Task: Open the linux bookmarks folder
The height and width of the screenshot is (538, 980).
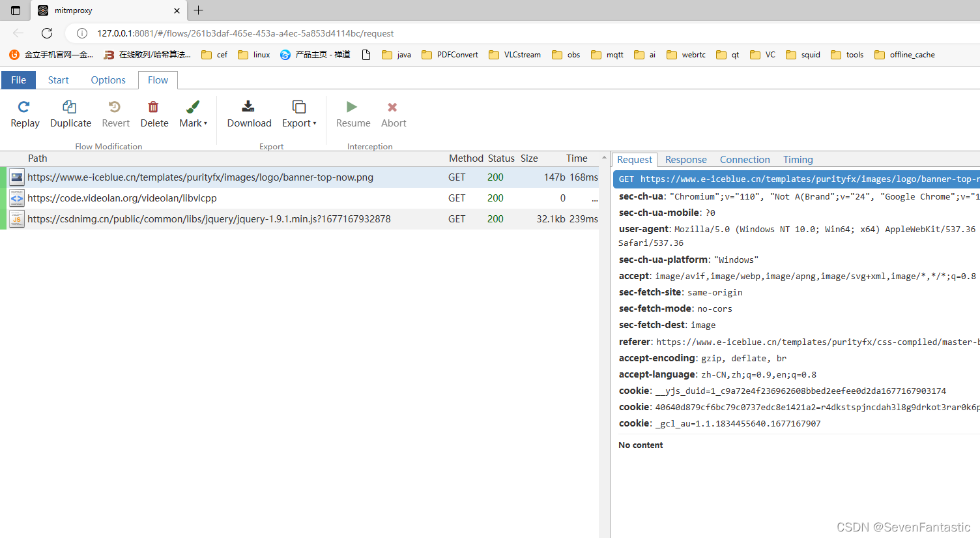Action: point(254,55)
